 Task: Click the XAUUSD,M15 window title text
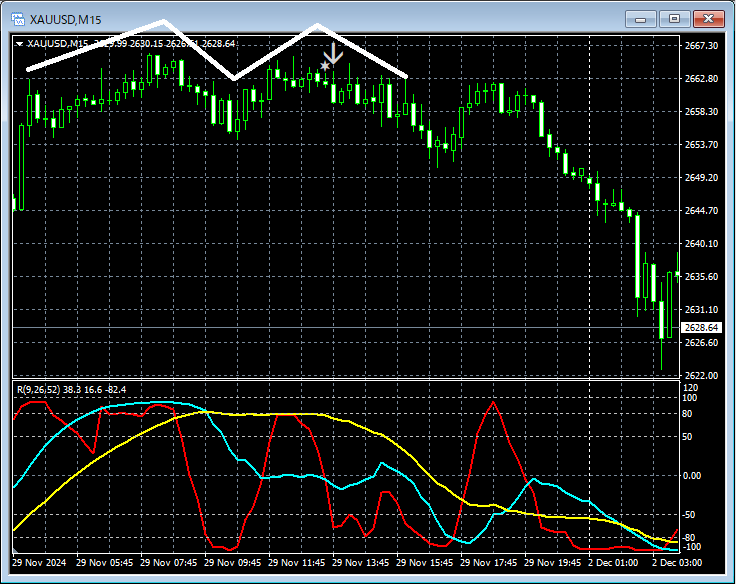coord(65,20)
